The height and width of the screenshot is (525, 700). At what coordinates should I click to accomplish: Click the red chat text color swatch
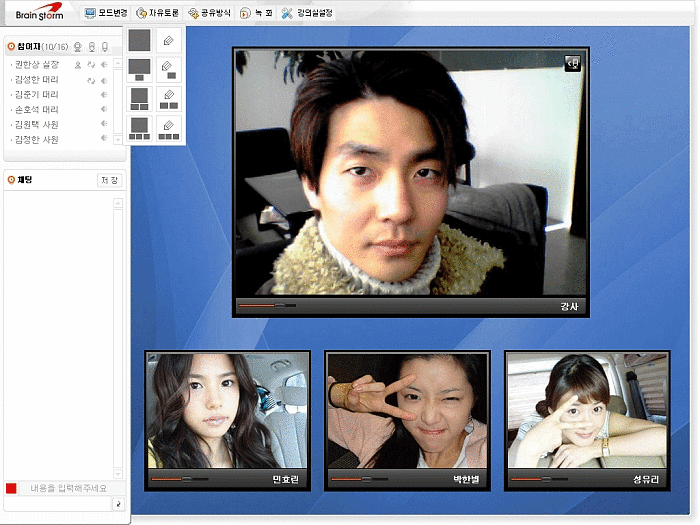click(x=11, y=488)
